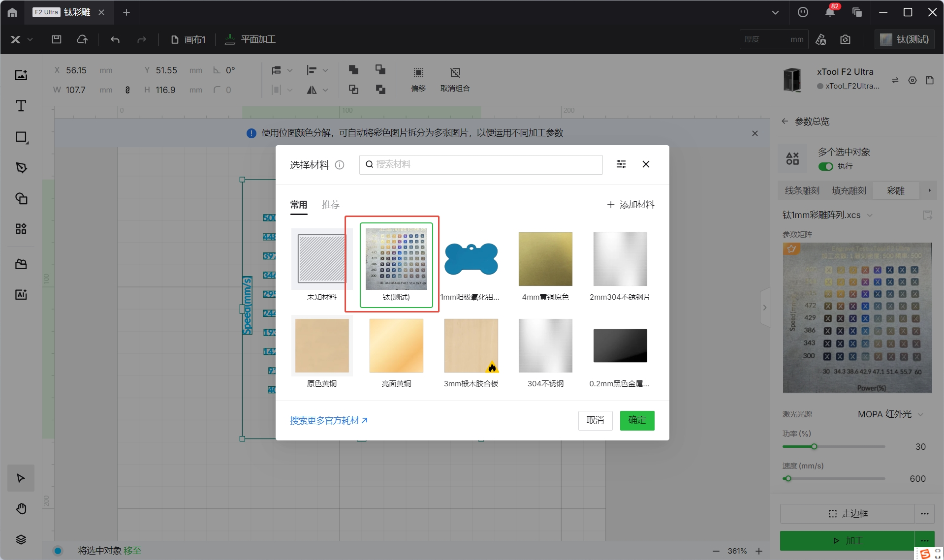Click the cloud upload icon
This screenshot has width=944, height=560.
[82, 39]
